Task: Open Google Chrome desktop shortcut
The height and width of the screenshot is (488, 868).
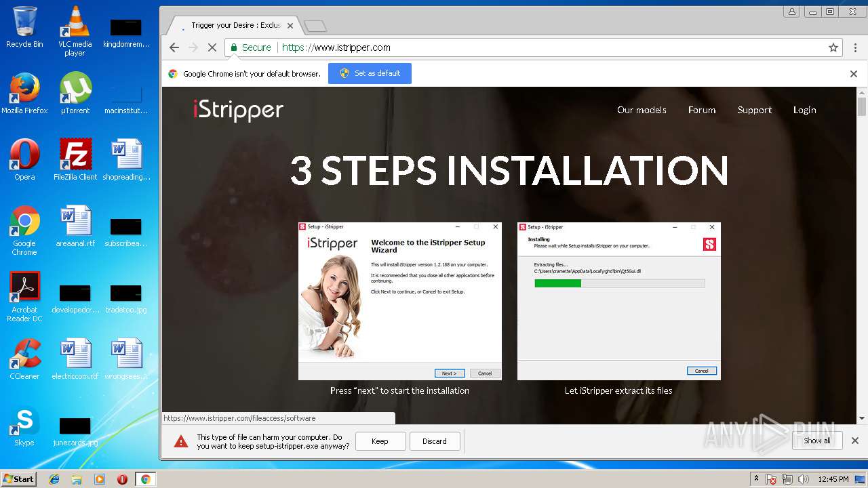Action: click(x=24, y=230)
